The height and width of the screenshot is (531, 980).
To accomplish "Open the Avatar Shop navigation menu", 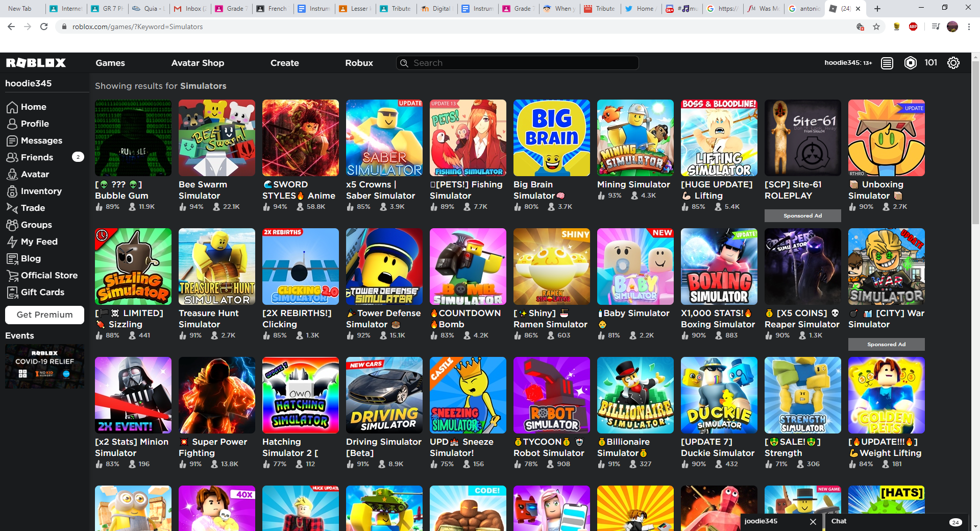I will (x=198, y=63).
